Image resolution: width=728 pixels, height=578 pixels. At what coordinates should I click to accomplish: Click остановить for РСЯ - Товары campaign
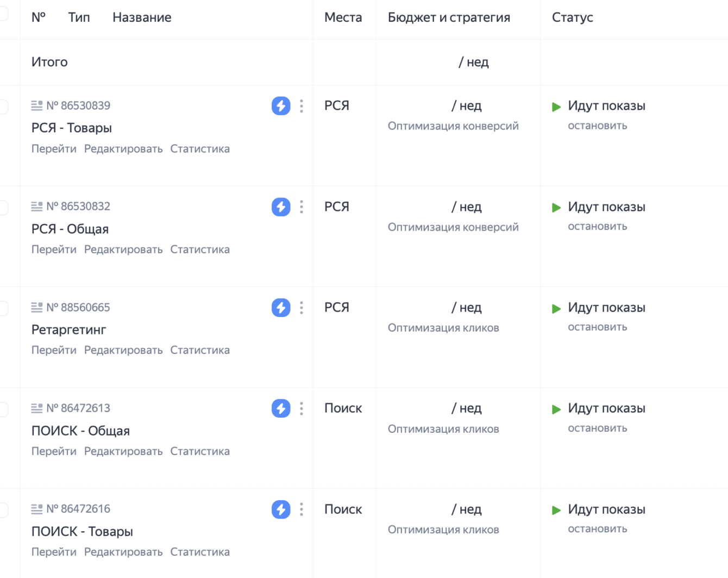click(x=597, y=126)
